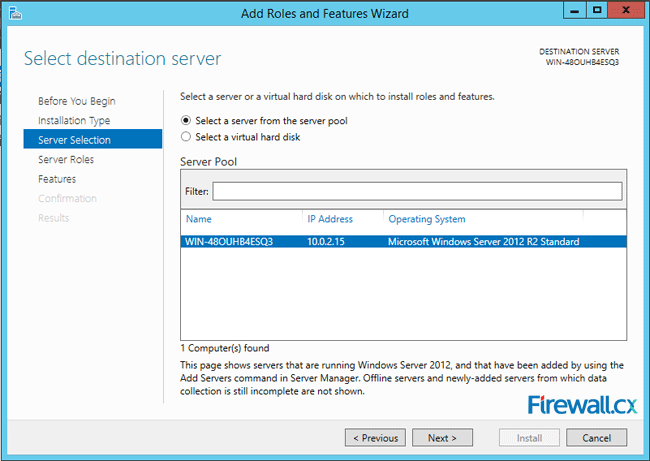Click the Server Pool heading label

coord(209,162)
